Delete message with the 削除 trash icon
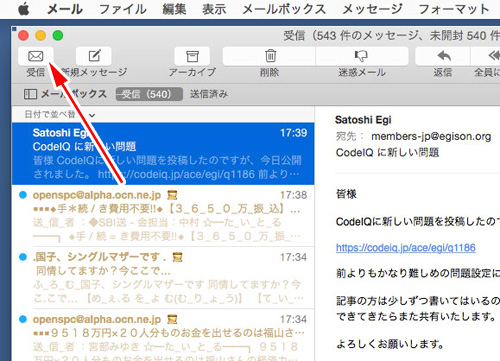 269,56
